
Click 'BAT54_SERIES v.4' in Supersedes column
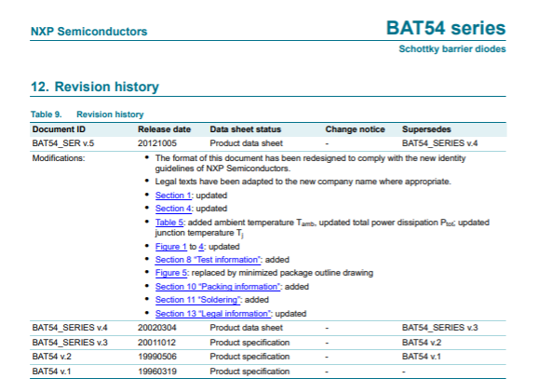pyautogui.click(x=440, y=143)
